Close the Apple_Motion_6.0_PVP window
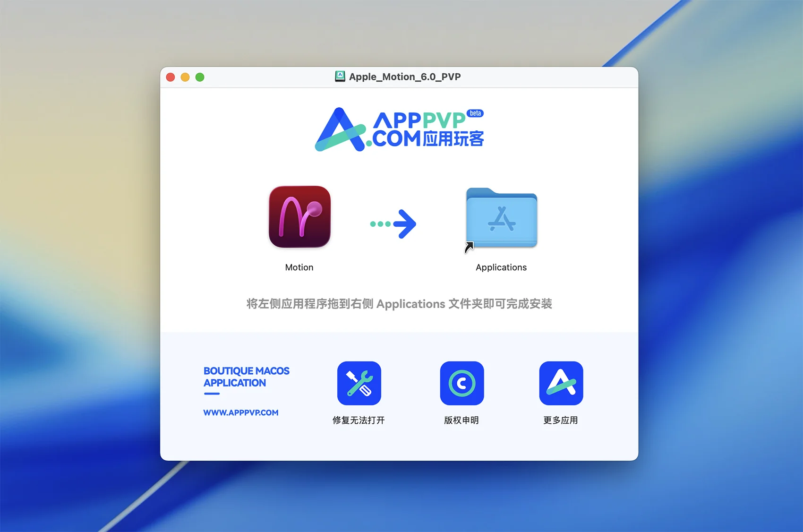803x532 pixels. [171, 77]
